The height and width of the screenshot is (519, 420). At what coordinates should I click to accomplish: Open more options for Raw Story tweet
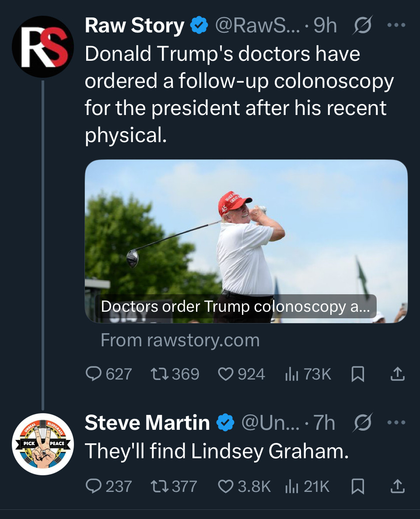(397, 26)
